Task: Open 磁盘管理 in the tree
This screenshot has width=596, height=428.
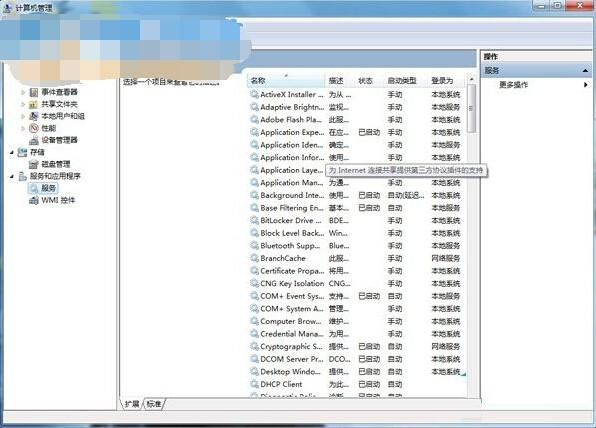Action: (56, 164)
